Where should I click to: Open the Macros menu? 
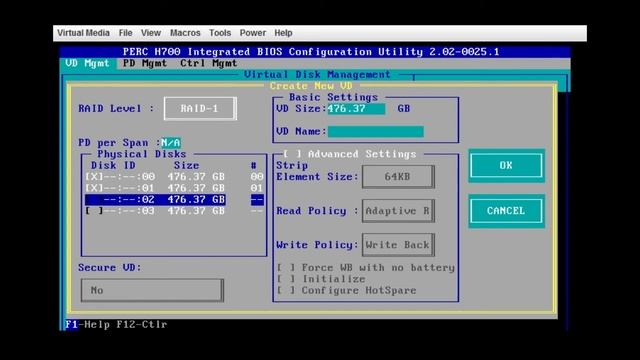185,33
